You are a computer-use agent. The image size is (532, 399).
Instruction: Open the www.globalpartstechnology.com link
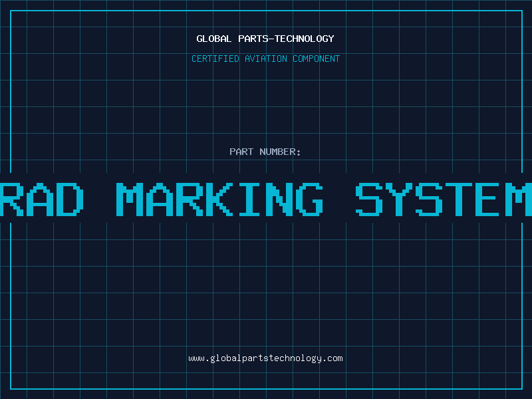click(x=265, y=358)
